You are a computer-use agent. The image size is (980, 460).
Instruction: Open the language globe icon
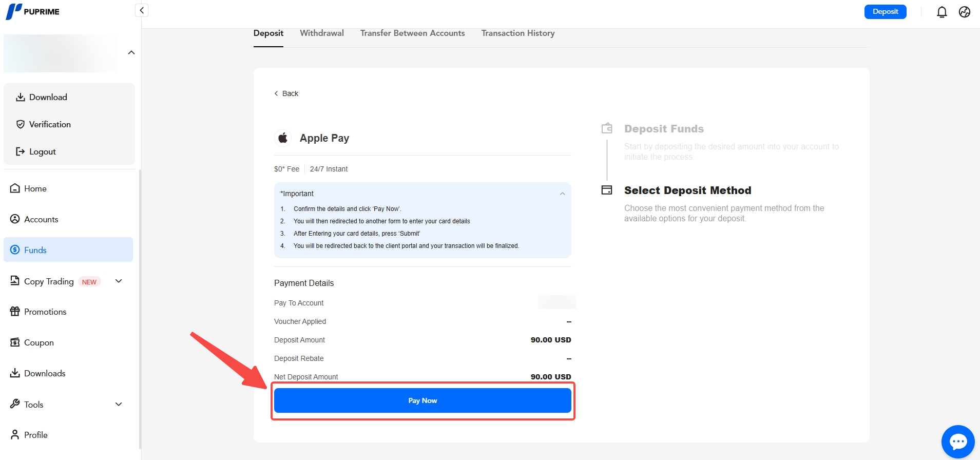[x=964, y=12]
